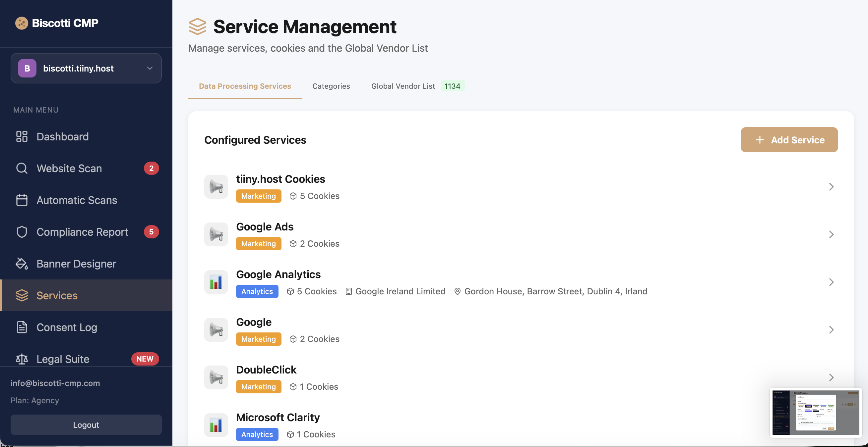Image resolution: width=868 pixels, height=447 pixels.
Task: Click the Compliance Report shield icon
Action: tap(22, 232)
